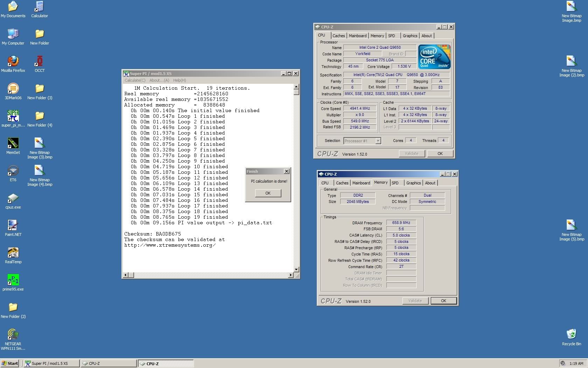Start OCCT from desktop

[x=40, y=64]
